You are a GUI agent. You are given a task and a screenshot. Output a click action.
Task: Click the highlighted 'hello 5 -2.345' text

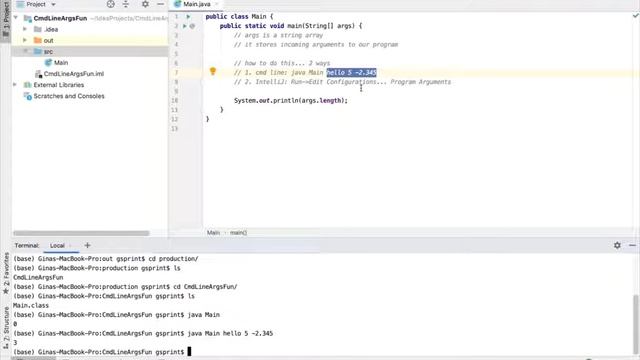(x=351, y=73)
